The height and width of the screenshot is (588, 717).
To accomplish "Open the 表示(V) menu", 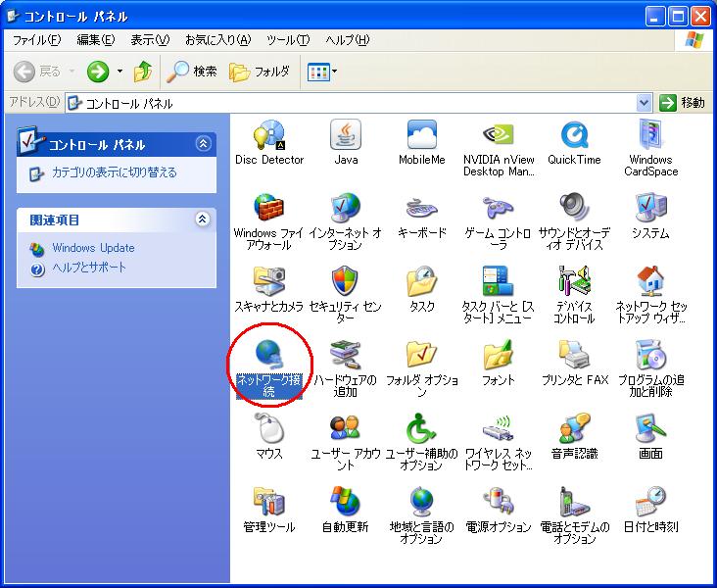I will click(x=150, y=40).
